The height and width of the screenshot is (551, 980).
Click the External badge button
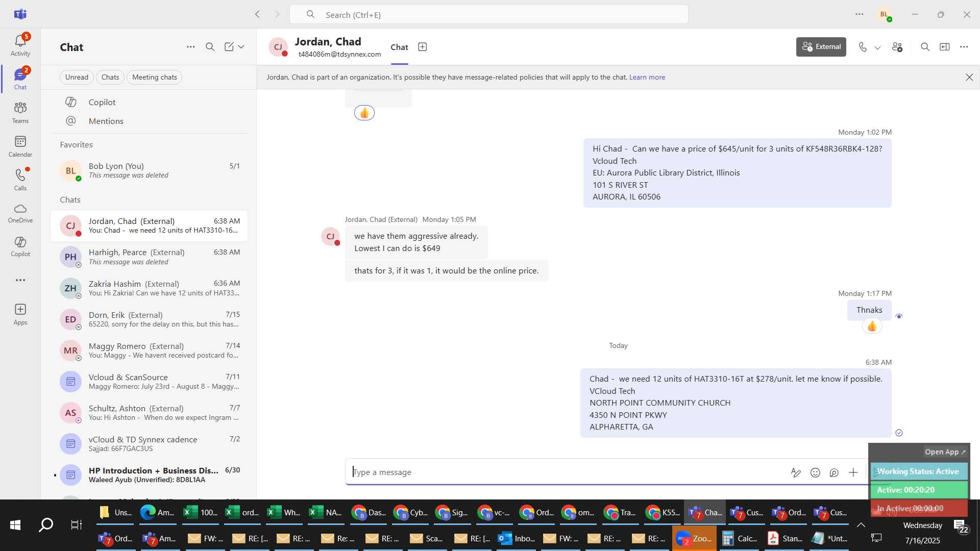[821, 47]
